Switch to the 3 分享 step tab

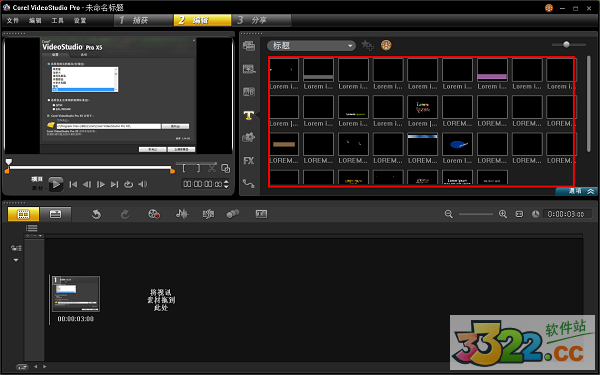coord(261,20)
